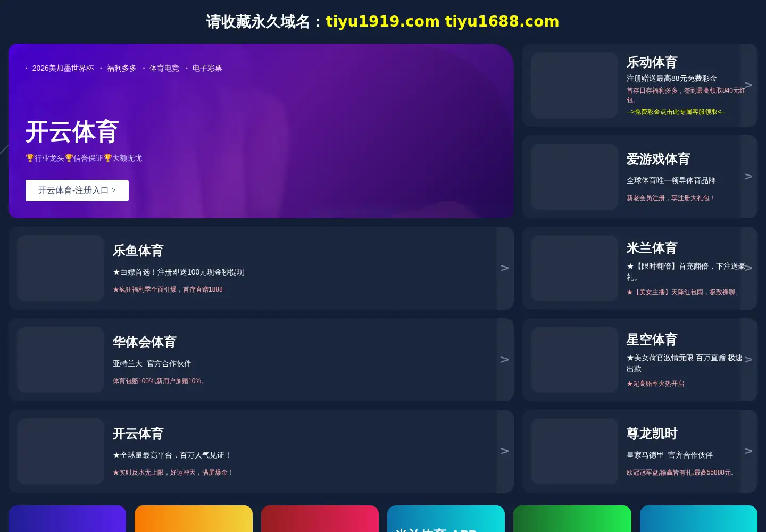Open the 尊龙凯时 thumbnail image

[574, 451]
